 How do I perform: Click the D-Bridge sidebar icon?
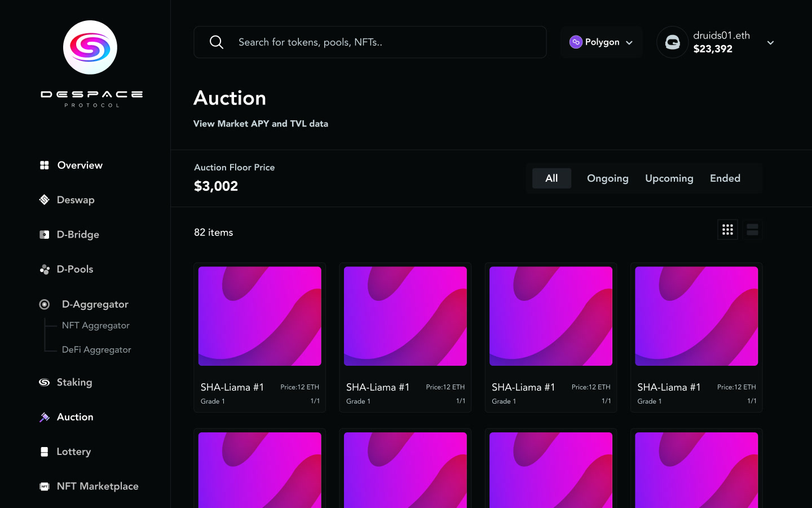(x=45, y=234)
